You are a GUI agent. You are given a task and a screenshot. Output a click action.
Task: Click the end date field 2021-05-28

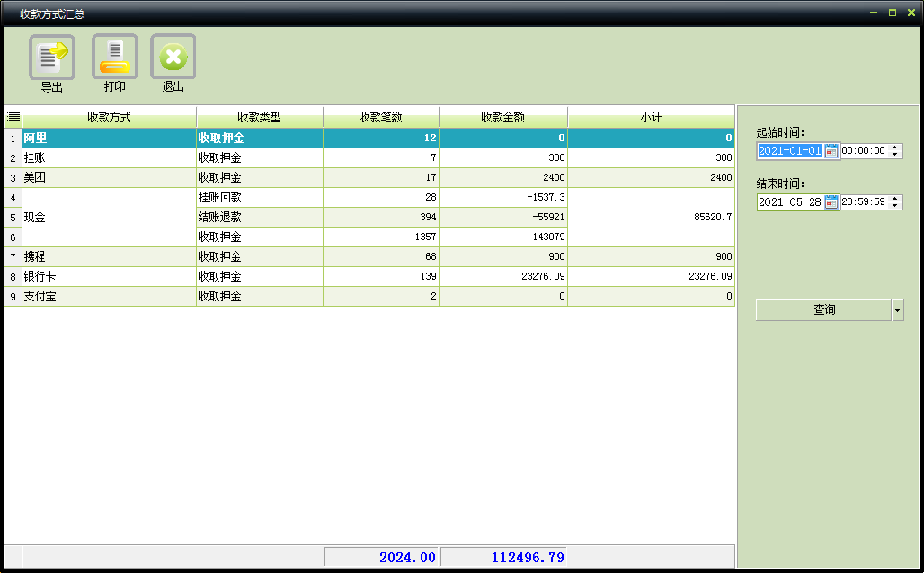[790, 202]
